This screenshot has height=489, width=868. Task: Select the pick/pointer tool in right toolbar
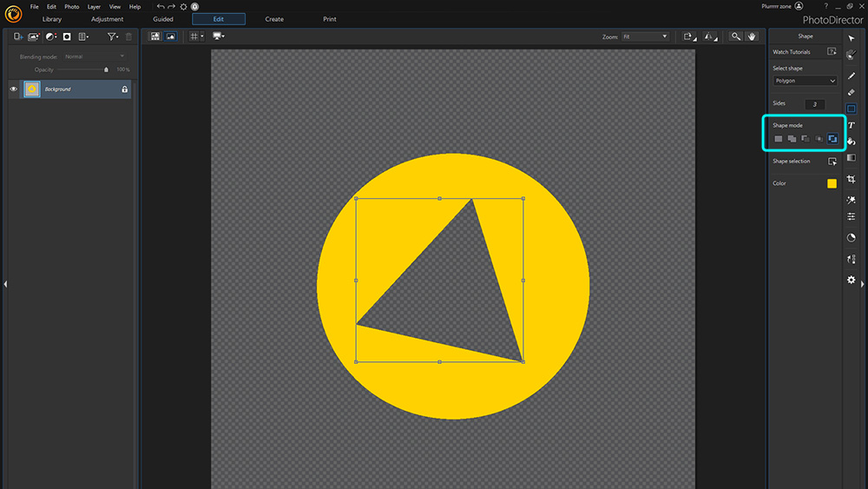[852, 38]
